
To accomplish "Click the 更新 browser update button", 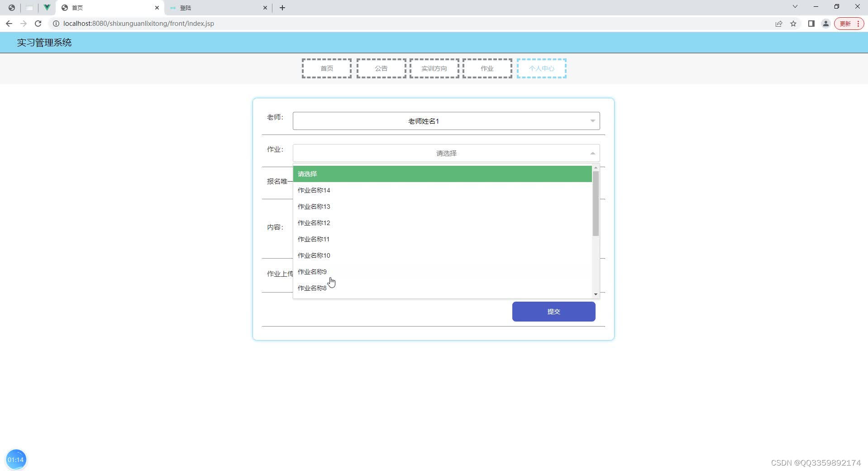I will pos(849,24).
